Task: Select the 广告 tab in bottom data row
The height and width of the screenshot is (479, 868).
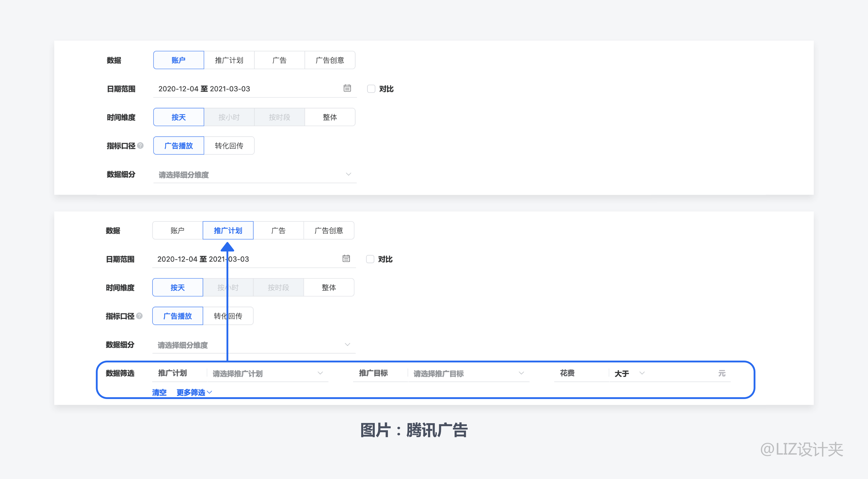Action: tap(279, 230)
